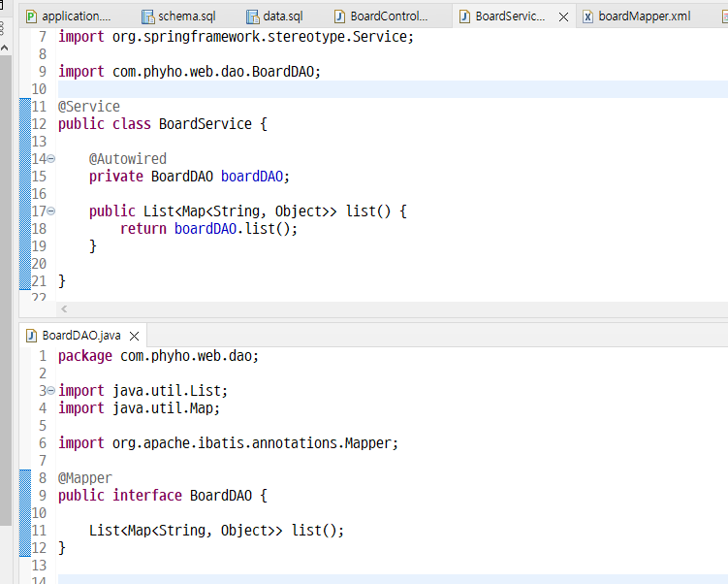Switch to the application properties tab
Screen dimensions: 728x584
pyautogui.click(x=69, y=16)
